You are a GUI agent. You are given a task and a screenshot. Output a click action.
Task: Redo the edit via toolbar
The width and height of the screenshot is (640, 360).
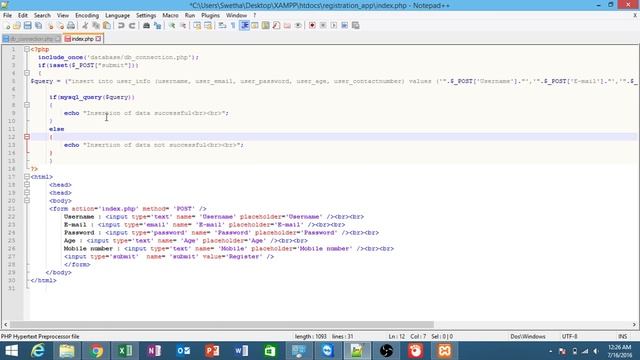[132, 26]
